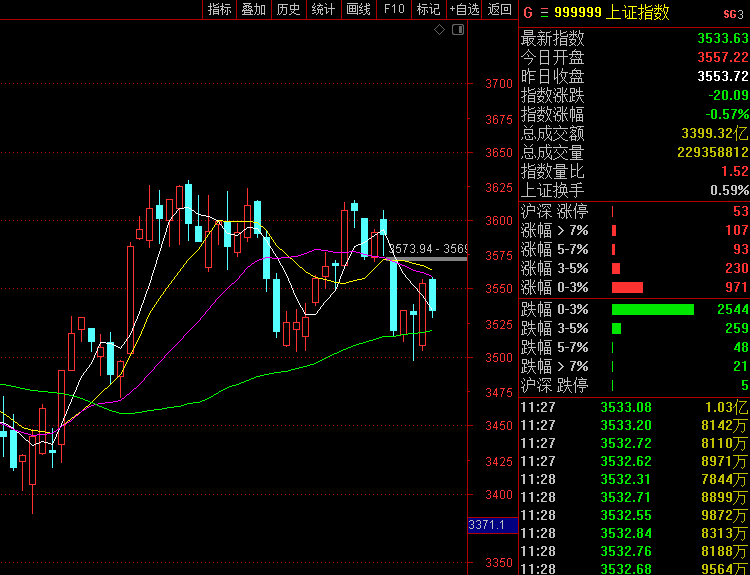The image size is (750, 575).
Task: Click the red G icon beside 999999
Action: (526, 12)
